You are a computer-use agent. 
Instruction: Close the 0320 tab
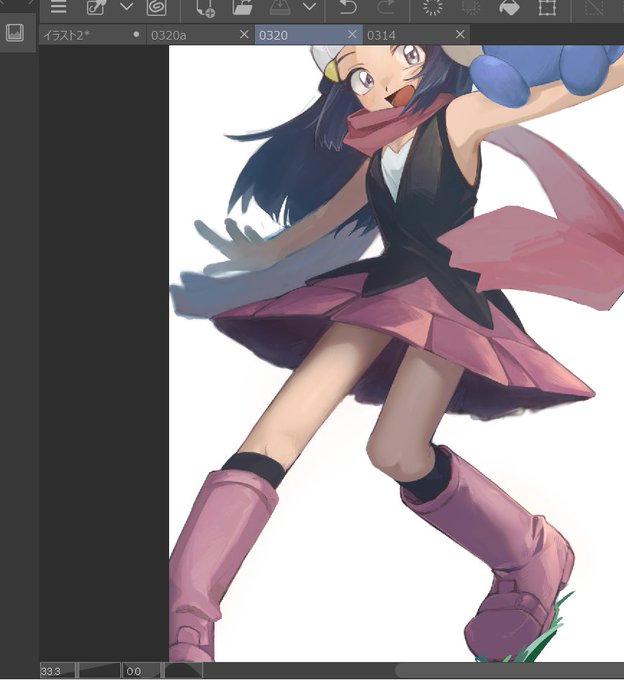[x=352, y=34]
